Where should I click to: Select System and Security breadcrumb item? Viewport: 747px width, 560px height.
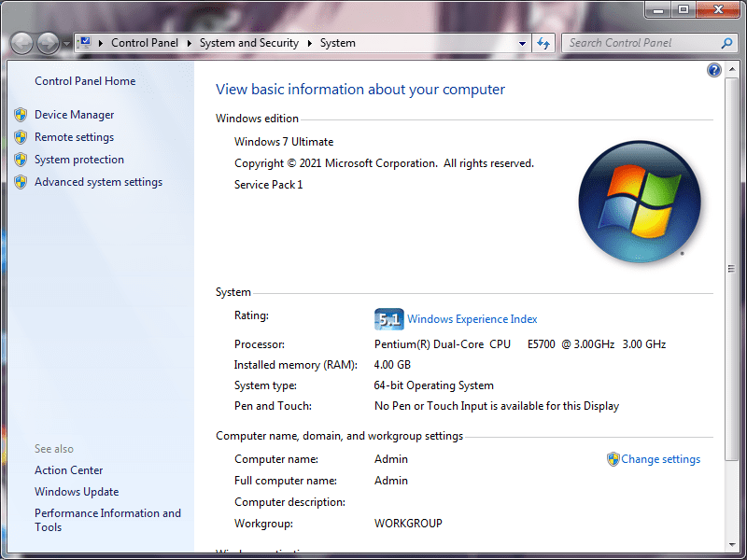point(248,43)
